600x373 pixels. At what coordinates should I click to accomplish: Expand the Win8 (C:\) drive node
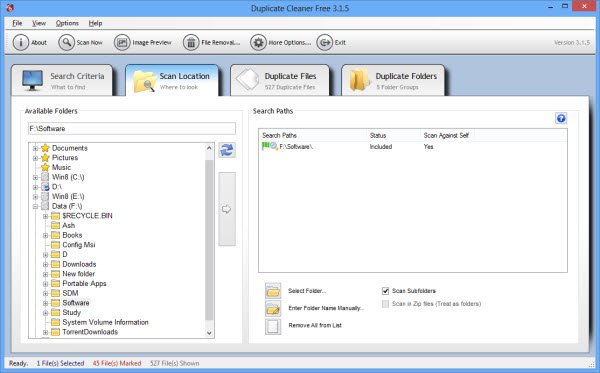(35, 178)
